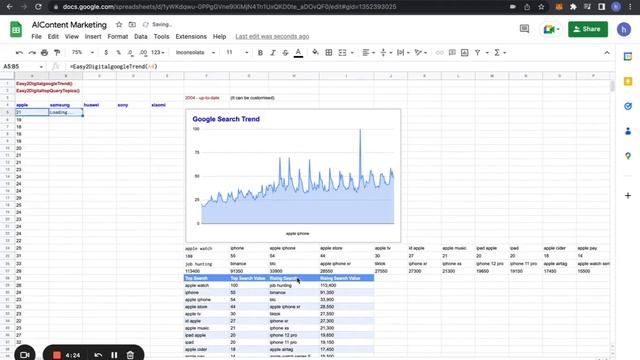This screenshot has height=360, width=640.
Task: Click the filter icon in toolbar
Action: point(478,53)
